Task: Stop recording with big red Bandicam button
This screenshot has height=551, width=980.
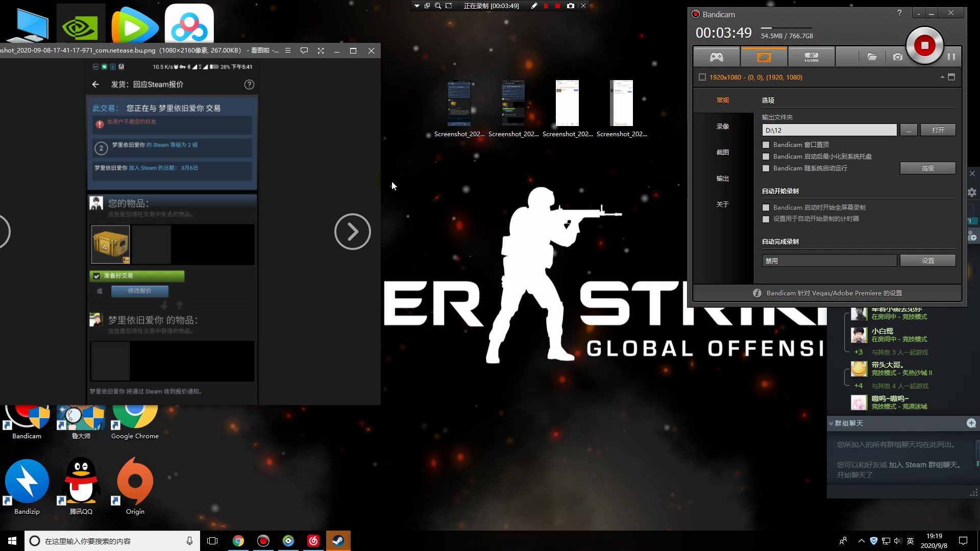Action: 924,46
